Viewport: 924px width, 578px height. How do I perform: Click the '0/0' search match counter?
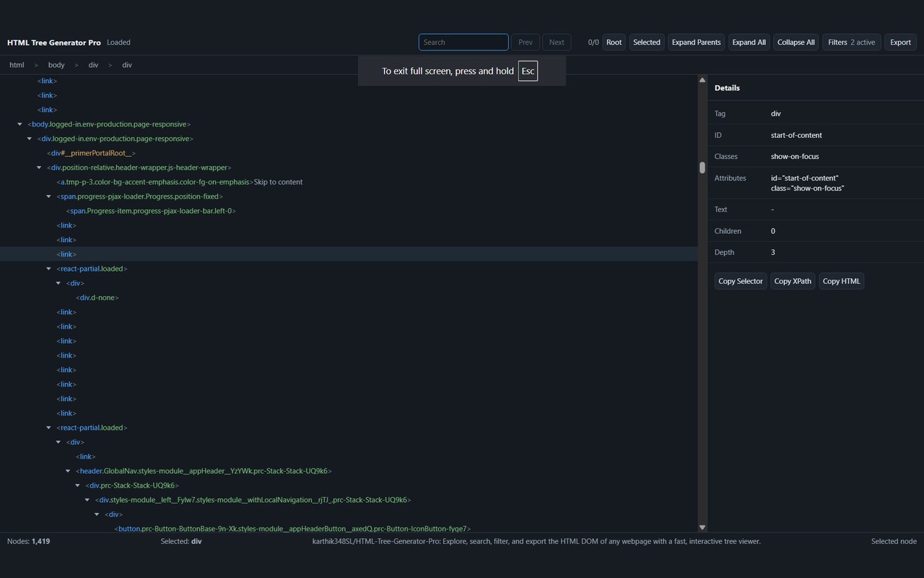tap(593, 43)
